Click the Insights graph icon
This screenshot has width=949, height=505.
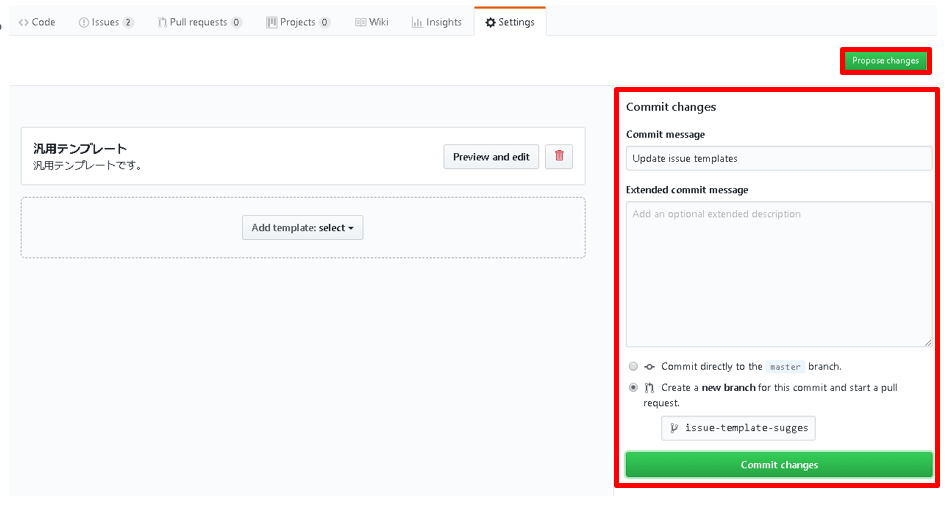click(417, 22)
